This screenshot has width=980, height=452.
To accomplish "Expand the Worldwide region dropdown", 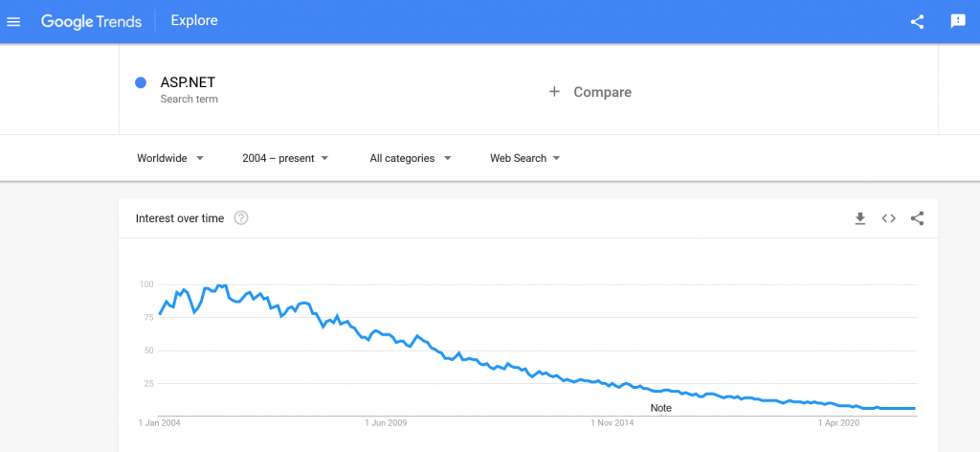I will pos(170,158).
